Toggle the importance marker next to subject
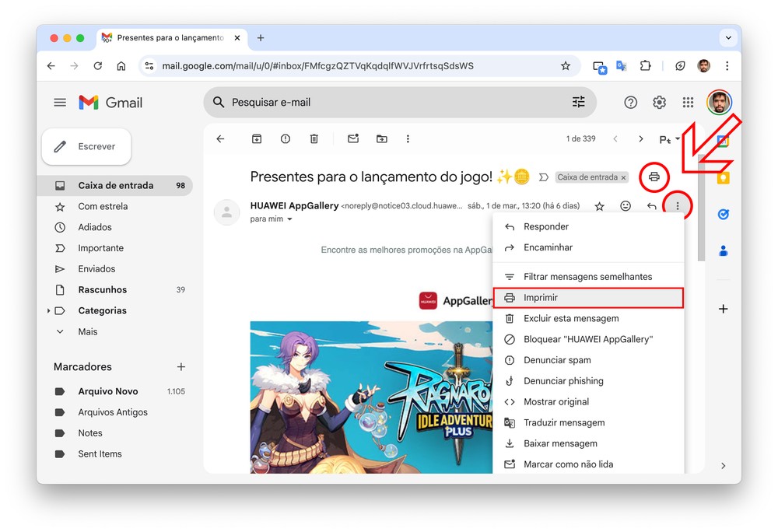The width and height of the screenshot is (778, 532). [x=543, y=177]
